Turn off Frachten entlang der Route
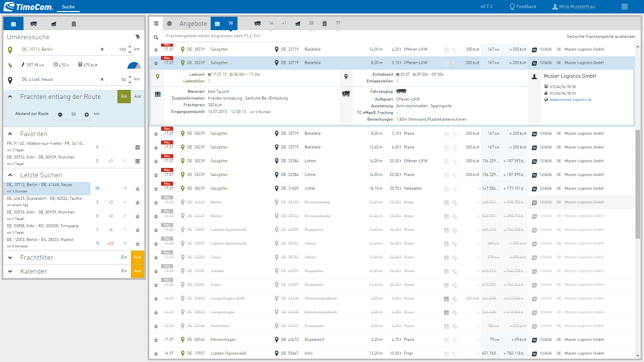This screenshot has height=362, width=644. 138,97
